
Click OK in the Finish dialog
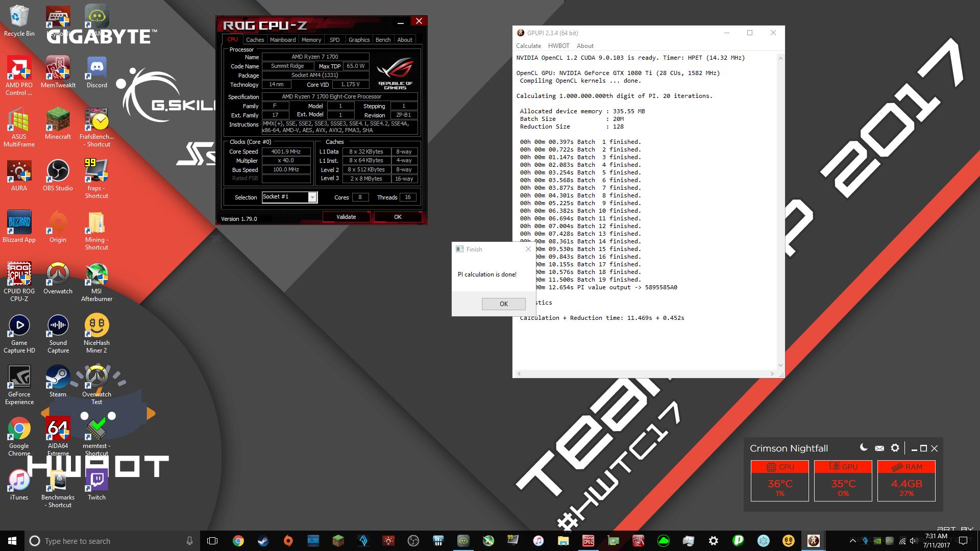coord(503,304)
